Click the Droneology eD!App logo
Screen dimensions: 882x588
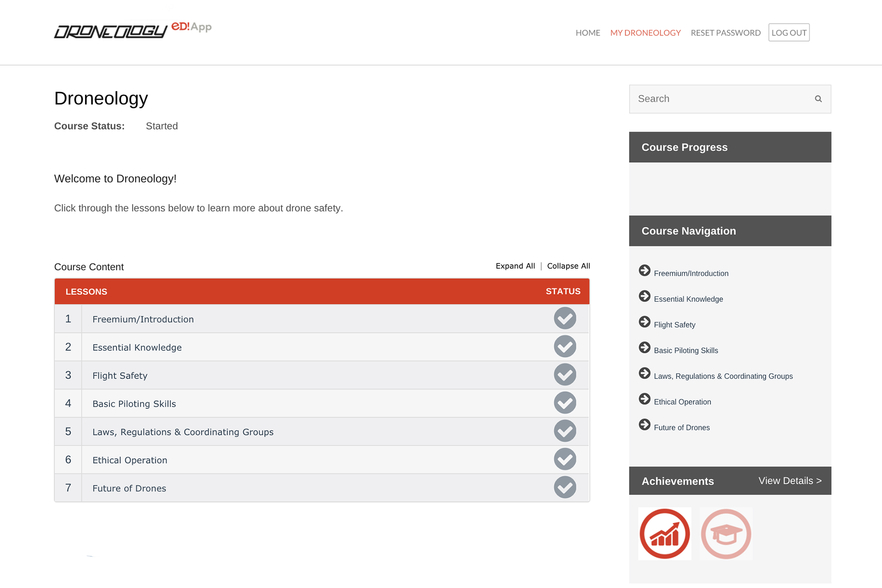coord(133,30)
